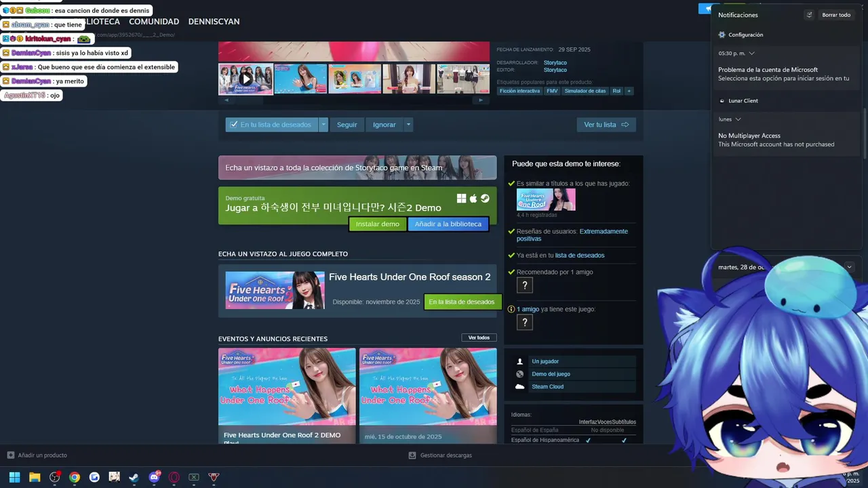The width and height of the screenshot is (868, 488).
Task: Open the anime character taskbar app
Action: 114,477
